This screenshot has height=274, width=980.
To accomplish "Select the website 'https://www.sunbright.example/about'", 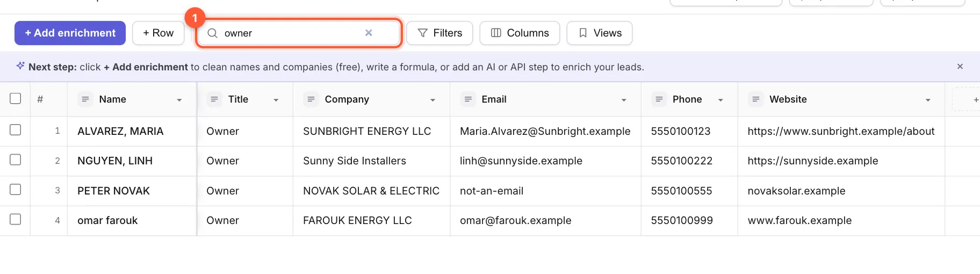I will [841, 132].
